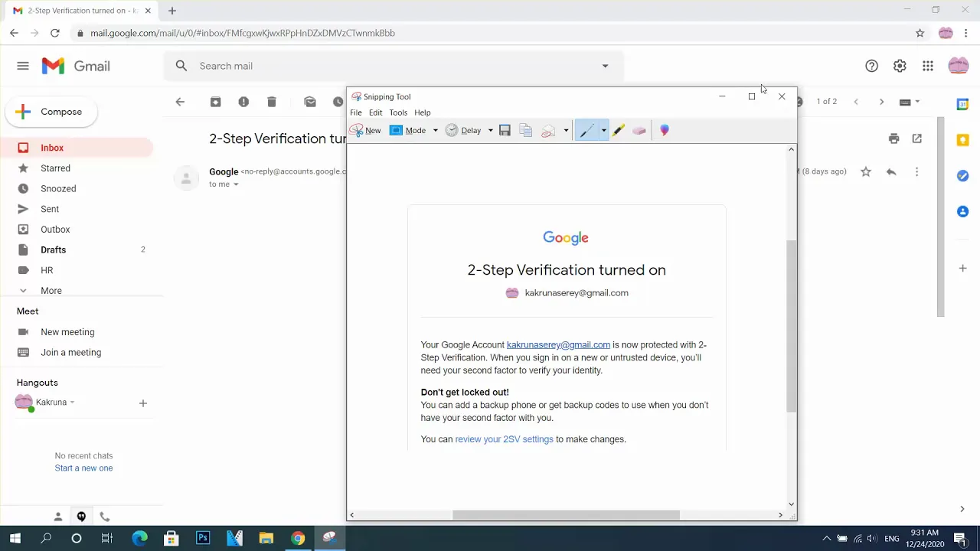
Task: Click plus to start new Hangouts chat
Action: tap(142, 403)
